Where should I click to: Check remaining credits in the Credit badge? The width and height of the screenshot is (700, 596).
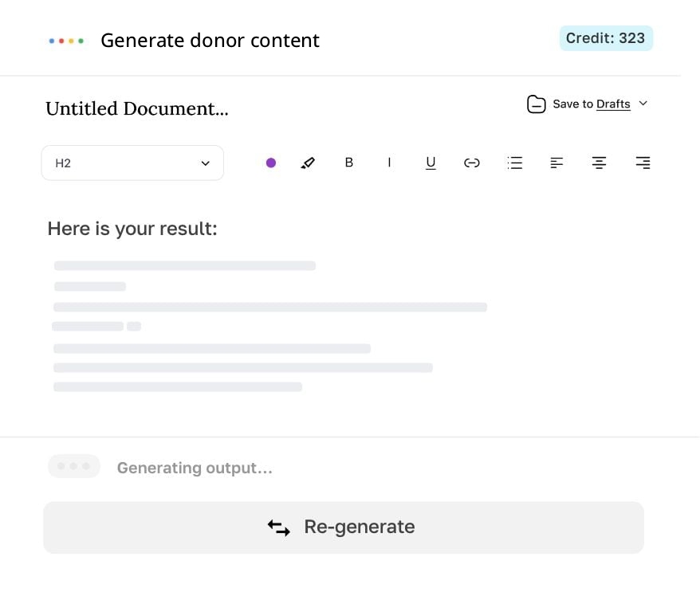click(606, 37)
